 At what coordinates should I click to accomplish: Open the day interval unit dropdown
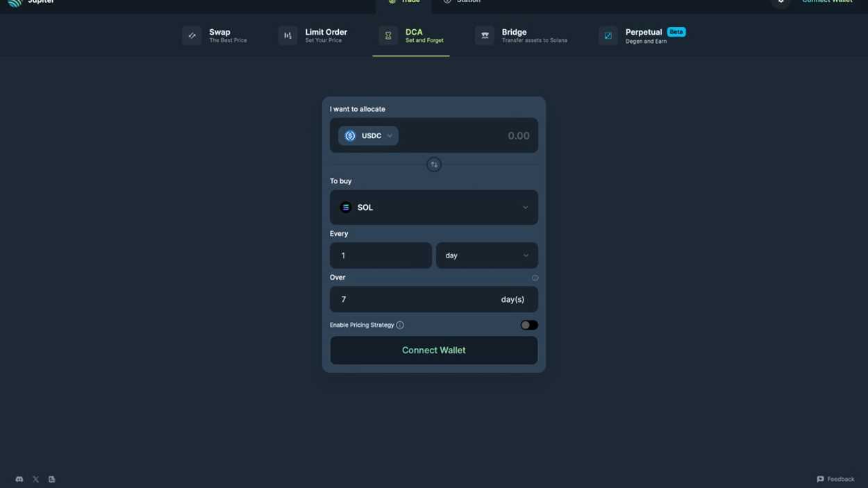[487, 255]
